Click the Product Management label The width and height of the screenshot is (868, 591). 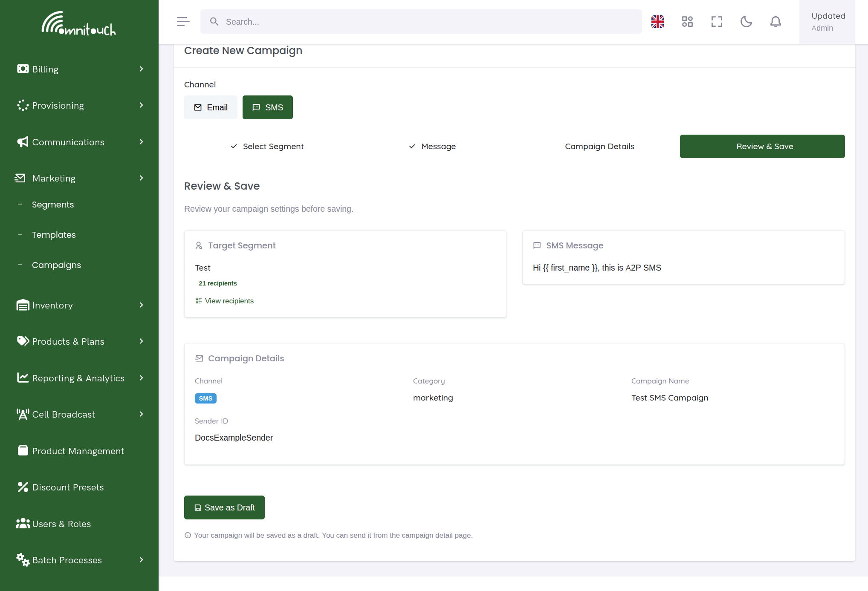tap(78, 451)
